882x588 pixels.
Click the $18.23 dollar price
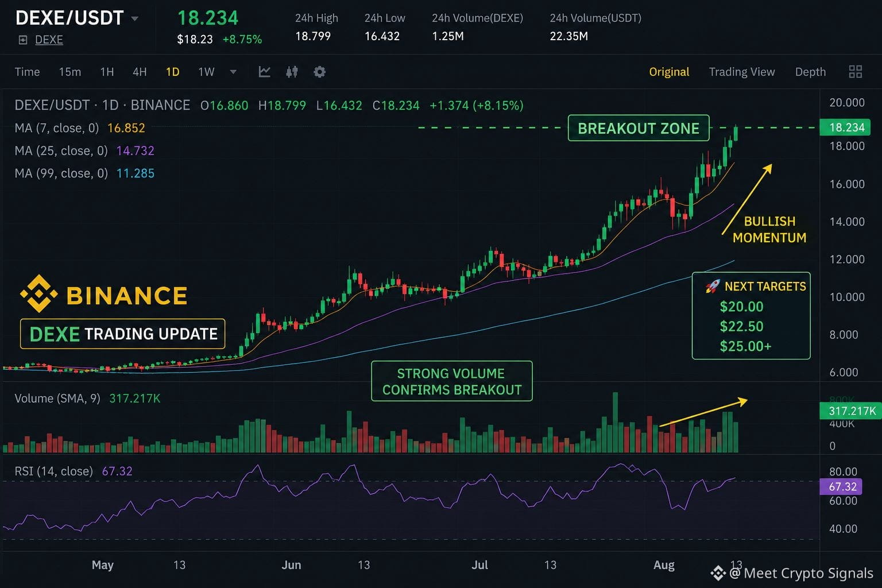click(x=195, y=40)
